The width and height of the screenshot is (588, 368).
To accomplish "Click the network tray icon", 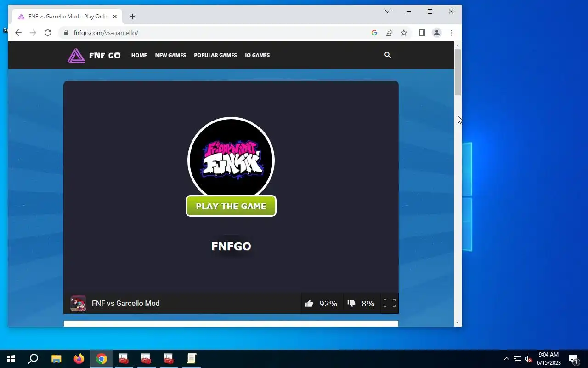I will [x=518, y=359].
